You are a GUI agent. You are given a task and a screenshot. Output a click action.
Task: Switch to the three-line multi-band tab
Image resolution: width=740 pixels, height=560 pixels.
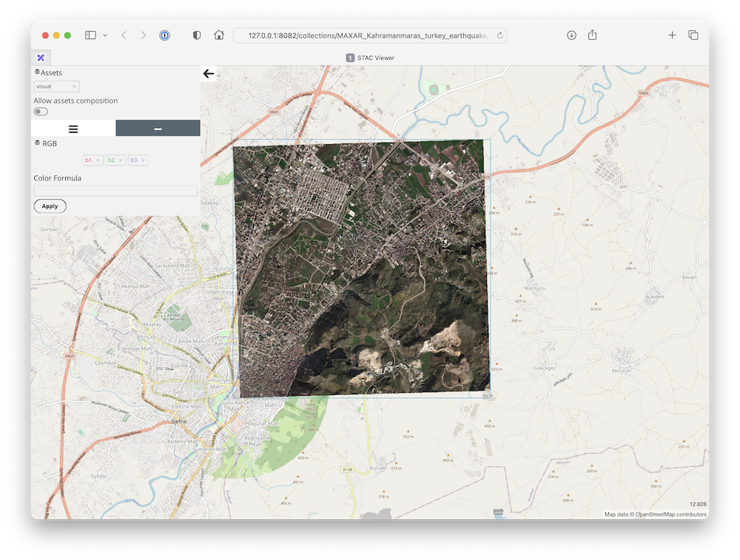pos(73,129)
